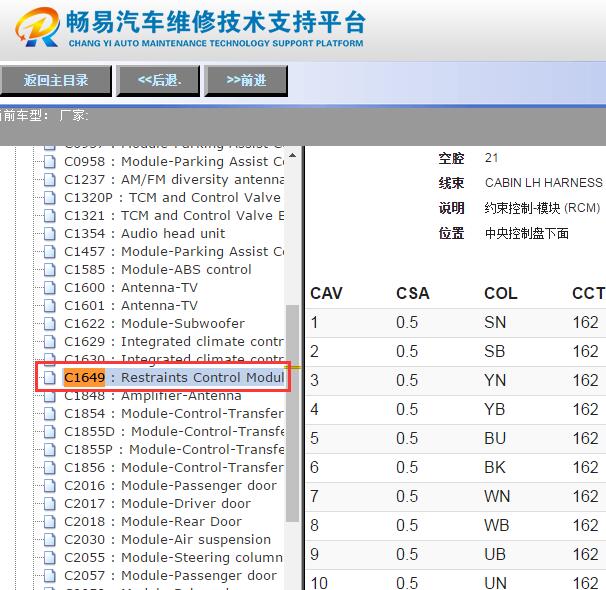Click the document icon beside C2017
Screen dimensions: 606x590
49,504
